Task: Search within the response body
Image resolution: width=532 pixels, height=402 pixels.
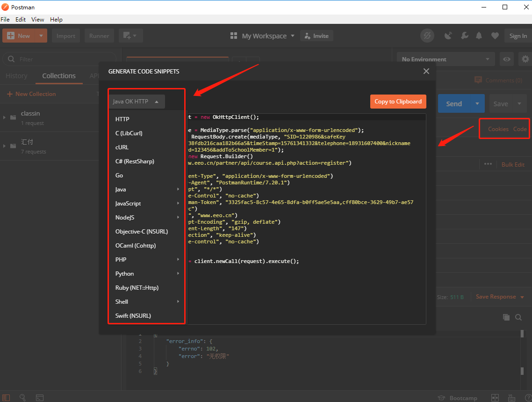Action: point(518,317)
